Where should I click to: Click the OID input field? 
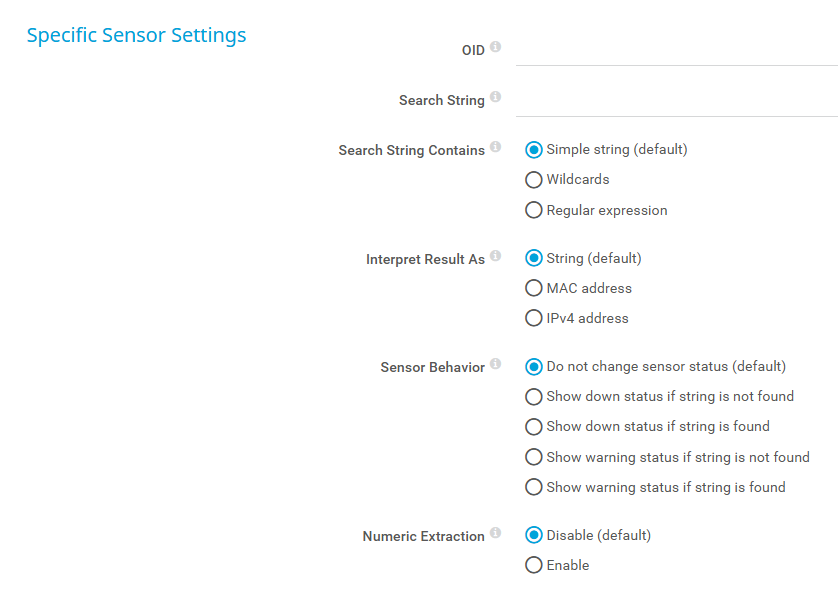tap(677, 51)
